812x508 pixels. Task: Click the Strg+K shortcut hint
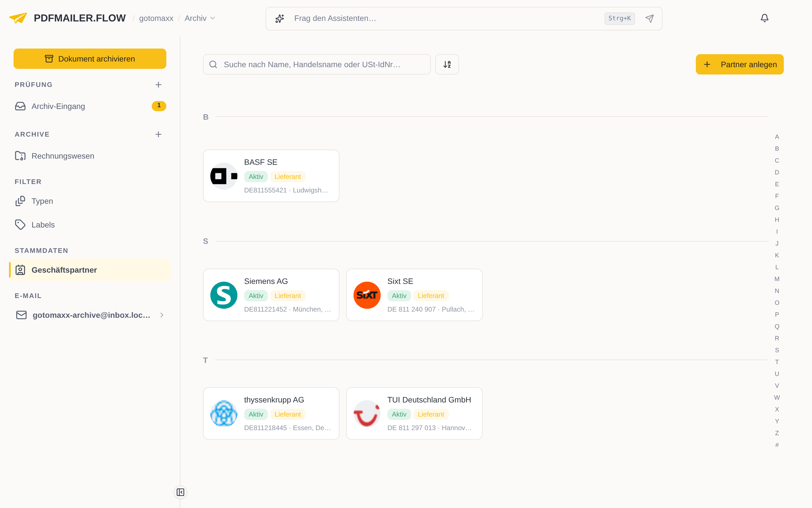(619, 18)
